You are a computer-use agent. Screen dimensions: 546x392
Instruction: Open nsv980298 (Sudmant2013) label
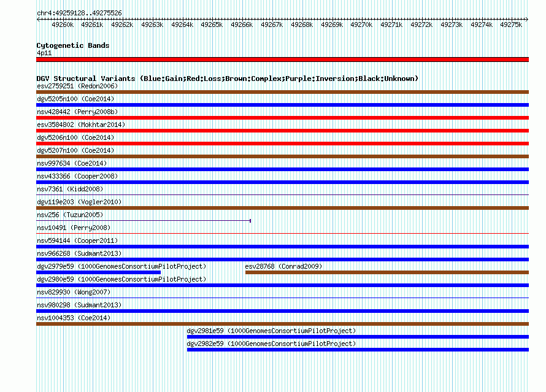(x=79, y=305)
